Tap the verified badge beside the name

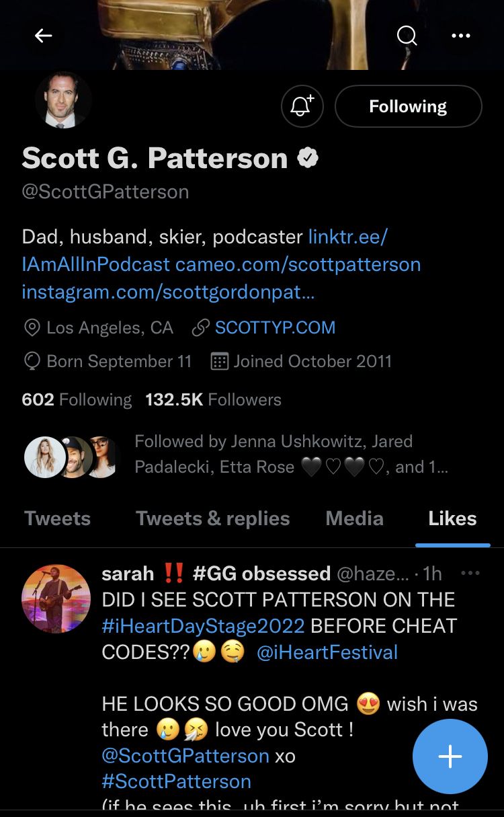(308, 158)
